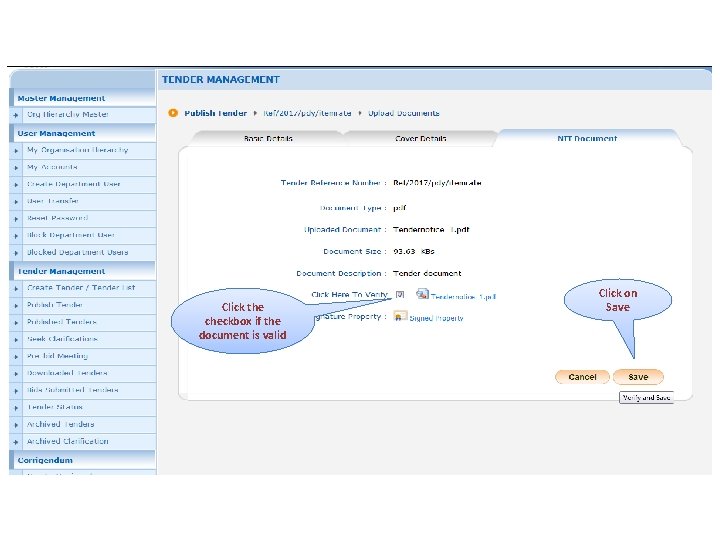Expand arrow beside Reset Password

click(16, 219)
